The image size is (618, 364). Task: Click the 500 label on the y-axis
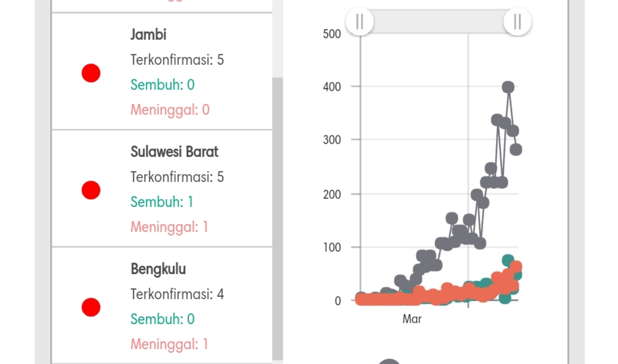[332, 34]
